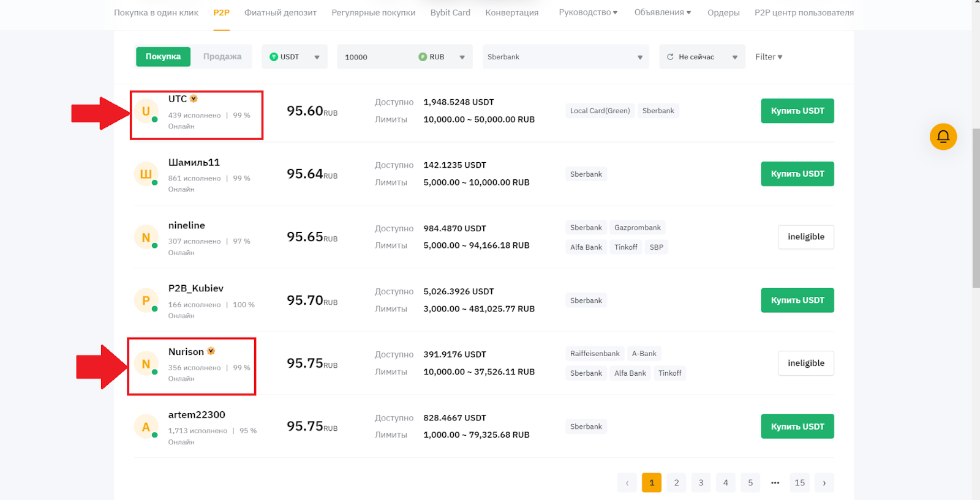980x500 pixels.
Task: Select the Покупка buy toggle
Action: point(163,56)
